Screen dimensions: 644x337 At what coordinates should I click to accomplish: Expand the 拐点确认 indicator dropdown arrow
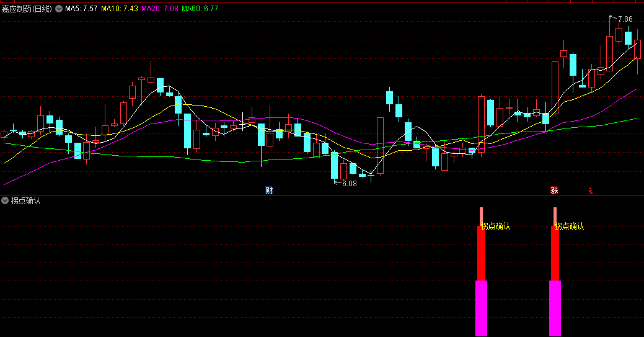click(5, 201)
